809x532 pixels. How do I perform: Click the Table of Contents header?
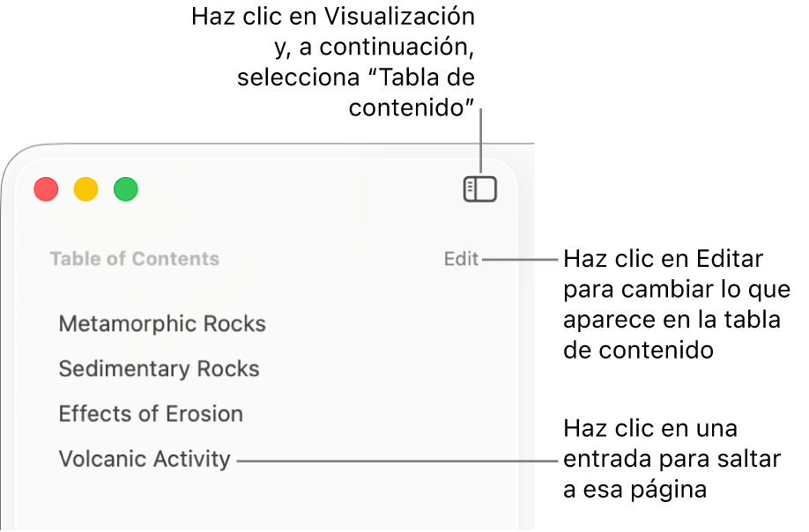135,259
